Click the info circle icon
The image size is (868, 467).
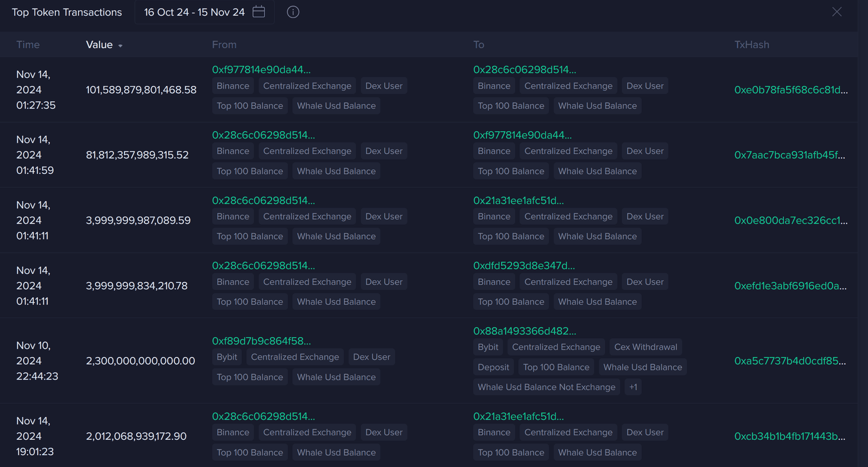click(x=293, y=12)
